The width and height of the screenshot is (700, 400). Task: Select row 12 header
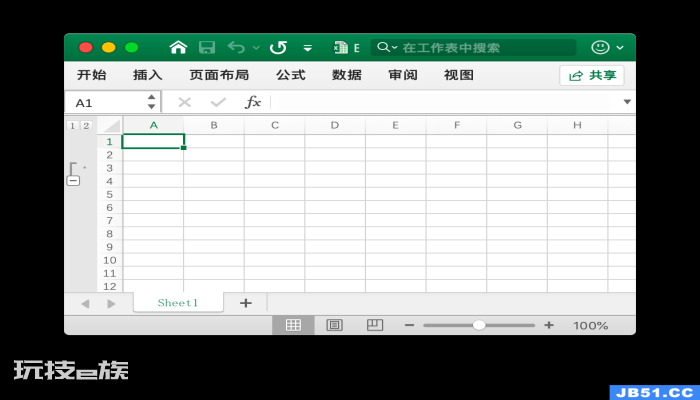point(109,286)
